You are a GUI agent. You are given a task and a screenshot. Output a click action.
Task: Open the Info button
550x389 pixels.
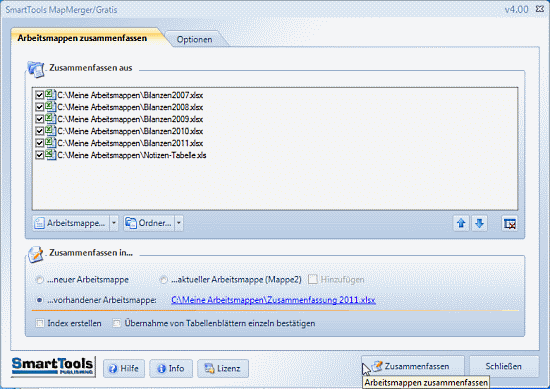tap(171, 368)
